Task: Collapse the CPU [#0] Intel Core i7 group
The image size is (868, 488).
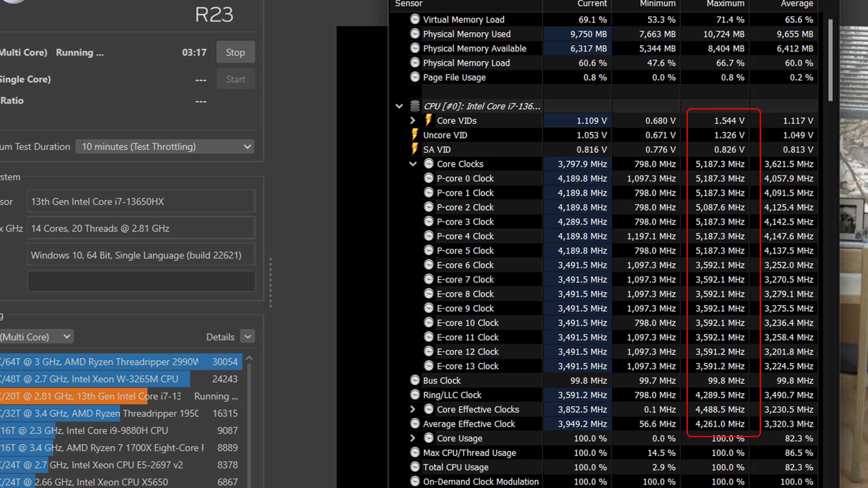Action: pos(399,106)
